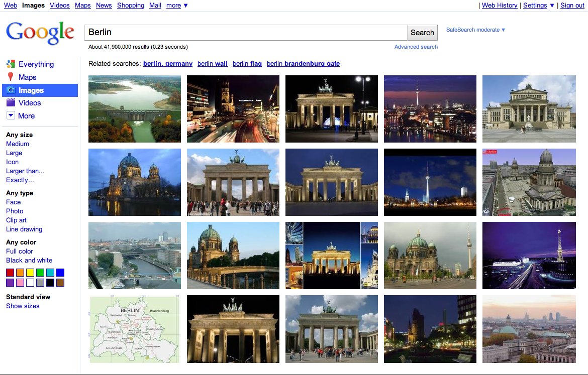The height and width of the screenshot is (375, 588).
Task: Search related term "berlin brandenburg gate"
Action: click(303, 64)
